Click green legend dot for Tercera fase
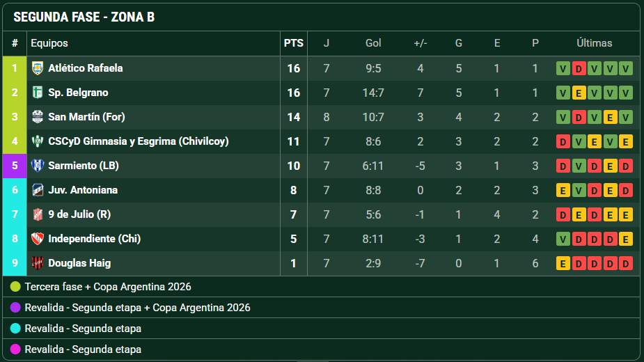 pos(15,287)
